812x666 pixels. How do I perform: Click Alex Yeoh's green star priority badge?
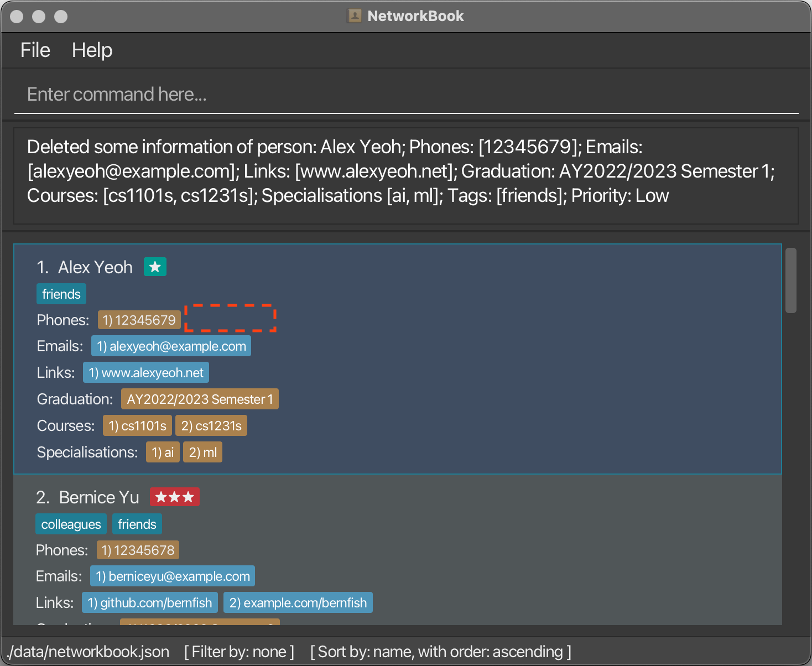(x=155, y=267)
